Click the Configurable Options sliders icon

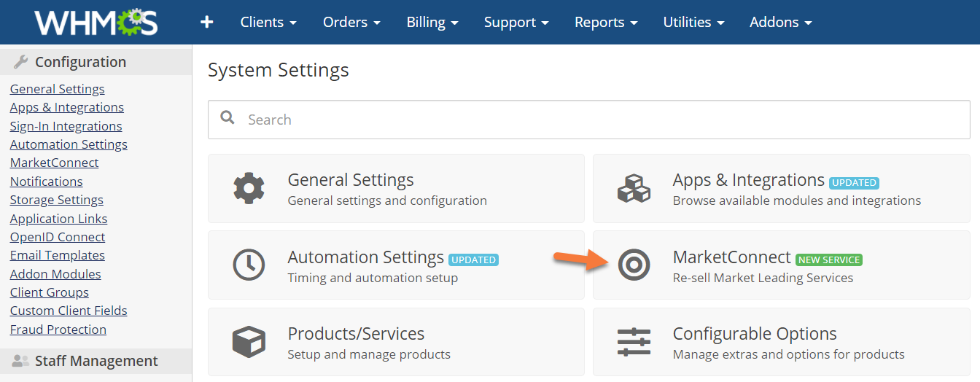coord(634,341)
